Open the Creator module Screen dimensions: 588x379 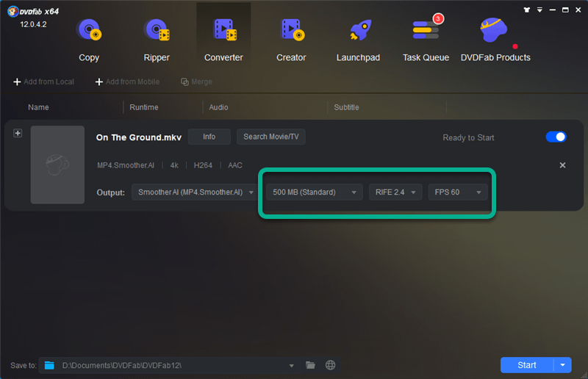(291, 40)
